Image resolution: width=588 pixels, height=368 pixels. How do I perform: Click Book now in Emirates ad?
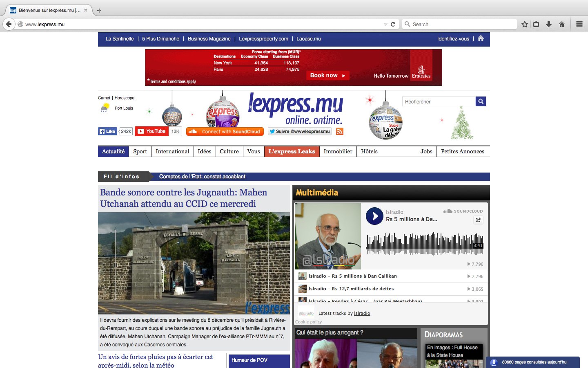pos(328,75)
